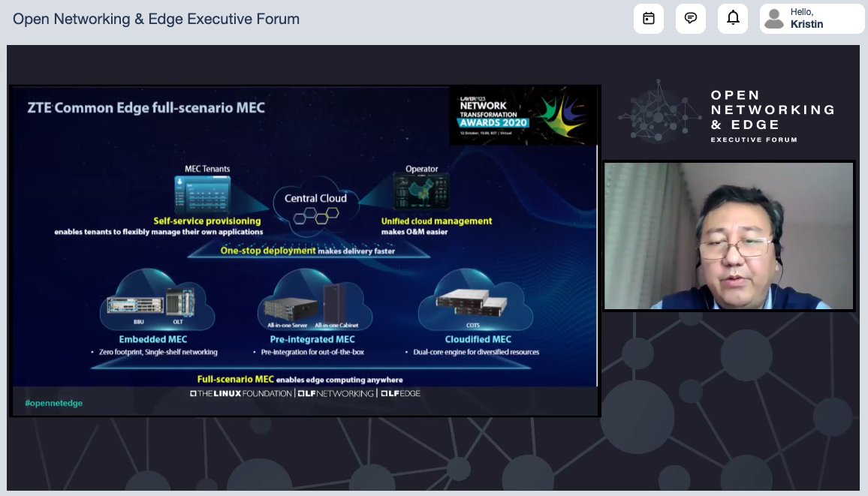This screenshot has width=868, height=496.
Task: Open the calendar schedule icon
Action: [x=648, y=18]
